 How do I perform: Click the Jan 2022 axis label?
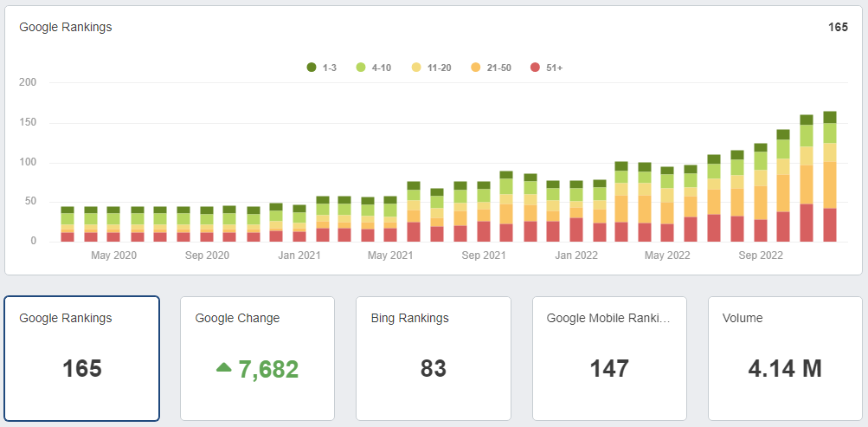pos(576,256)
